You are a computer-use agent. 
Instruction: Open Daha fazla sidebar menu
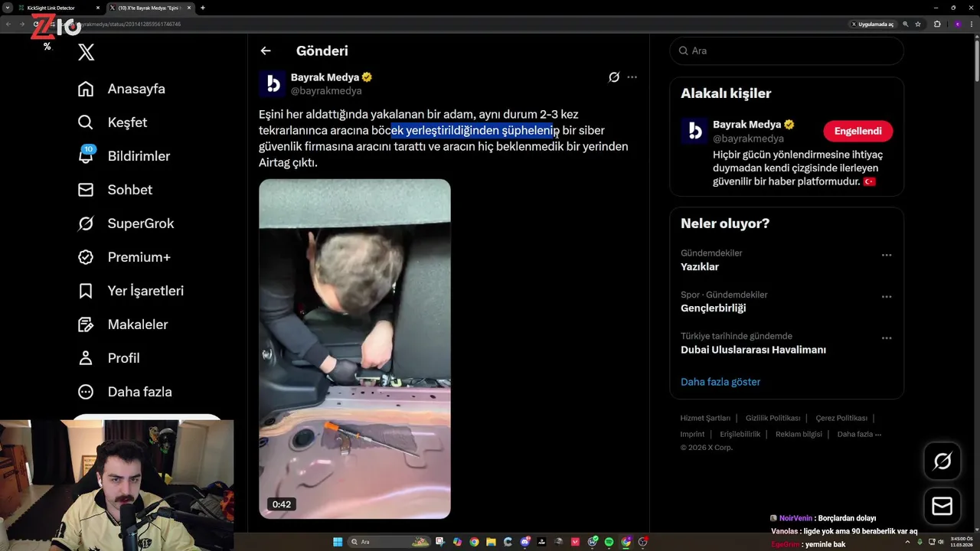(x=125, y=392)
